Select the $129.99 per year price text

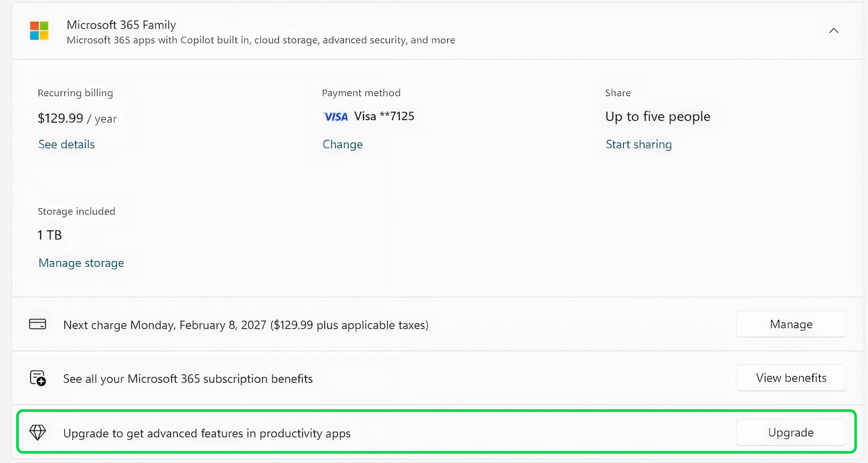click(x=77, y=118)
